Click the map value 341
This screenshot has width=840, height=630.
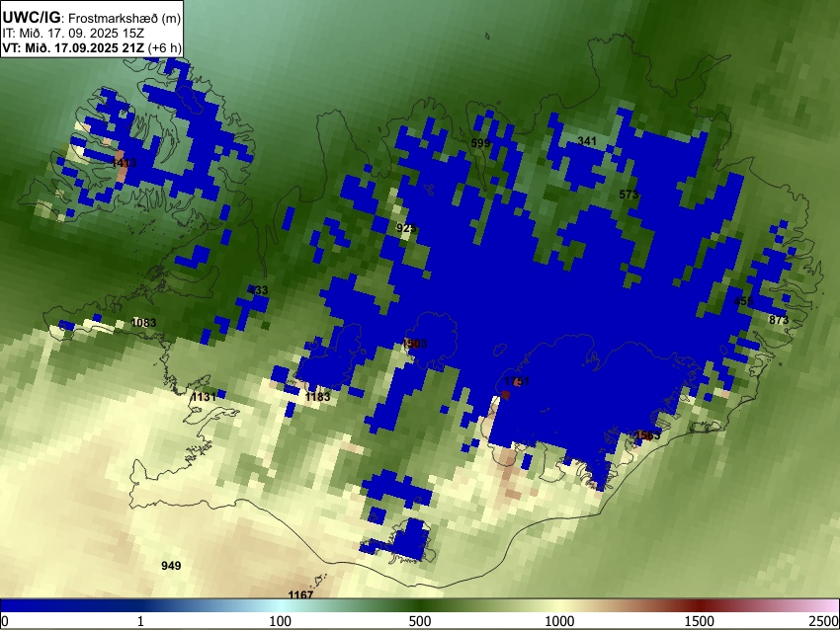tap(587, 141)
